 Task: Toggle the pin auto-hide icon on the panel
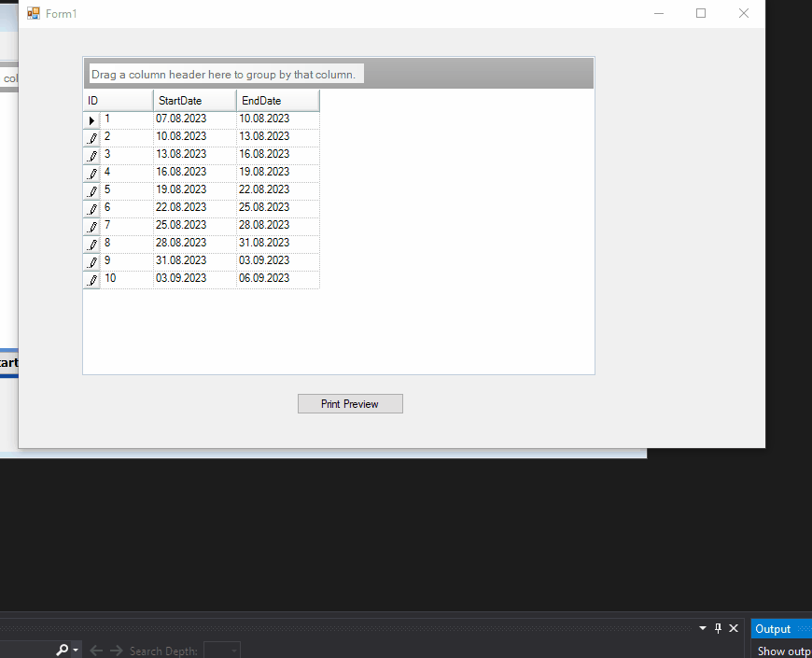[718, 628]
